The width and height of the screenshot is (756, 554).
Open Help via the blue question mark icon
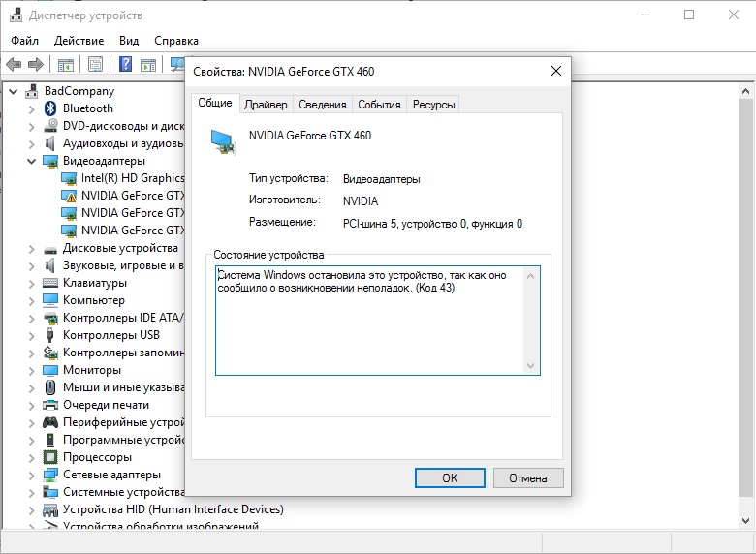[x=125, y=65]
